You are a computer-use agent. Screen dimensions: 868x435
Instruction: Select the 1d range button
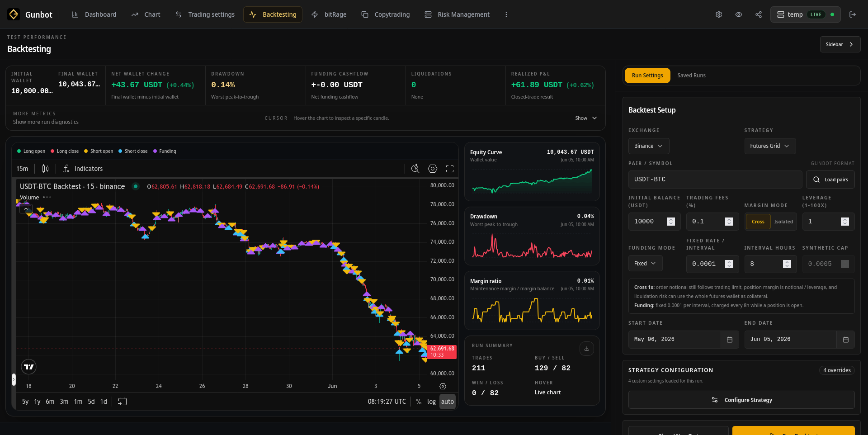coord(104,402)
